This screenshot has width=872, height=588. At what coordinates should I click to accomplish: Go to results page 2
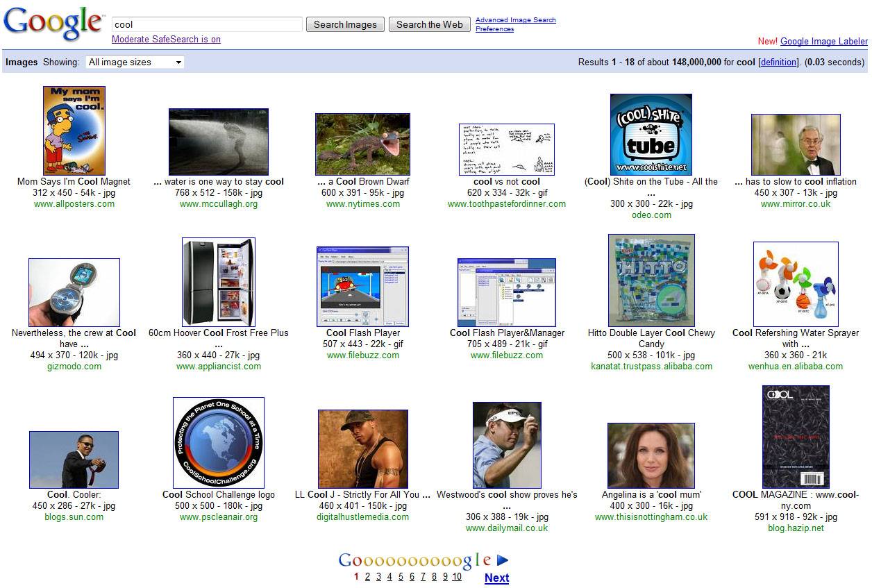(368, 577)
